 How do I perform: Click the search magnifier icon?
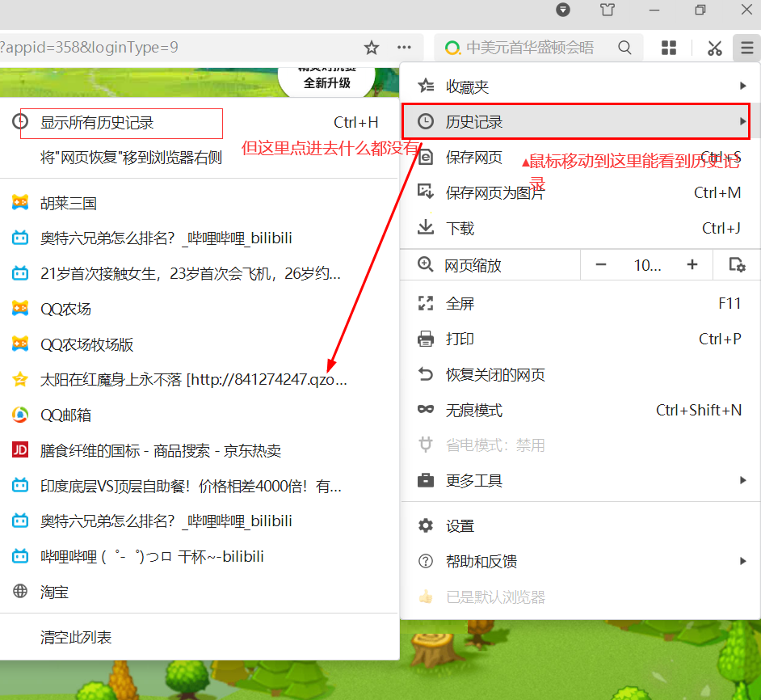coord(624,48)
